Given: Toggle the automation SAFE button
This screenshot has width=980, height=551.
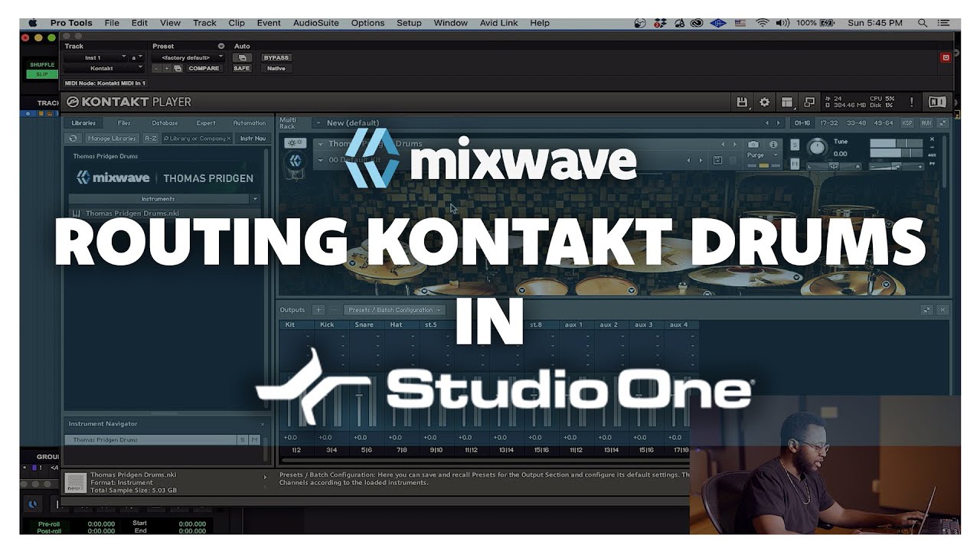Looking at the screenshot, I should (x=242, y=68).
